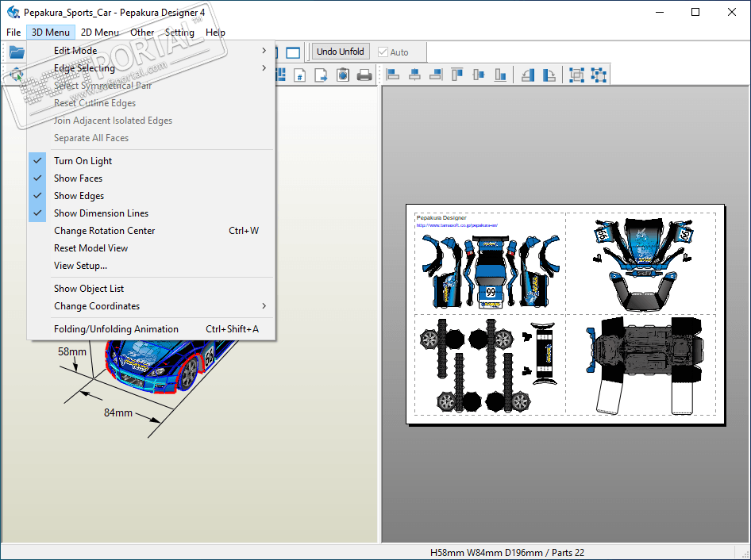Viewport: 751px width, 560px height.
Task: Click the Align Top icon
Action: (x=457, y=75)
